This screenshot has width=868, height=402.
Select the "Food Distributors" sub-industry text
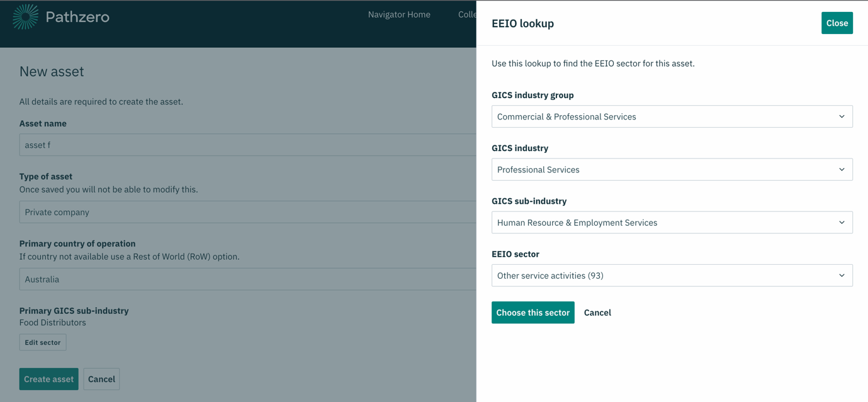[x=53, y=323]
